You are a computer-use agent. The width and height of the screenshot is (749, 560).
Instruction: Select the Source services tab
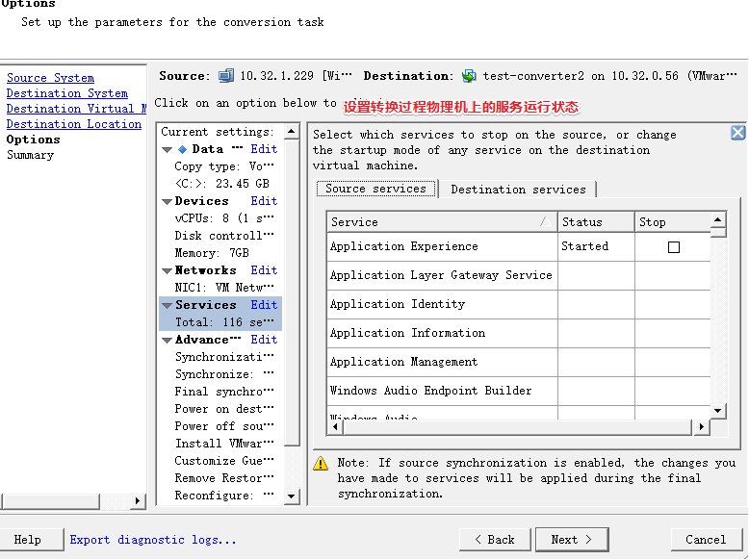[x=375, y=190]
